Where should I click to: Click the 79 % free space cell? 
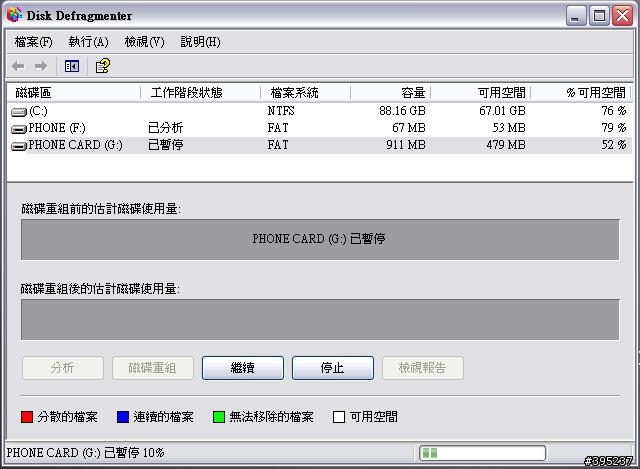click(x=613, y=128)
